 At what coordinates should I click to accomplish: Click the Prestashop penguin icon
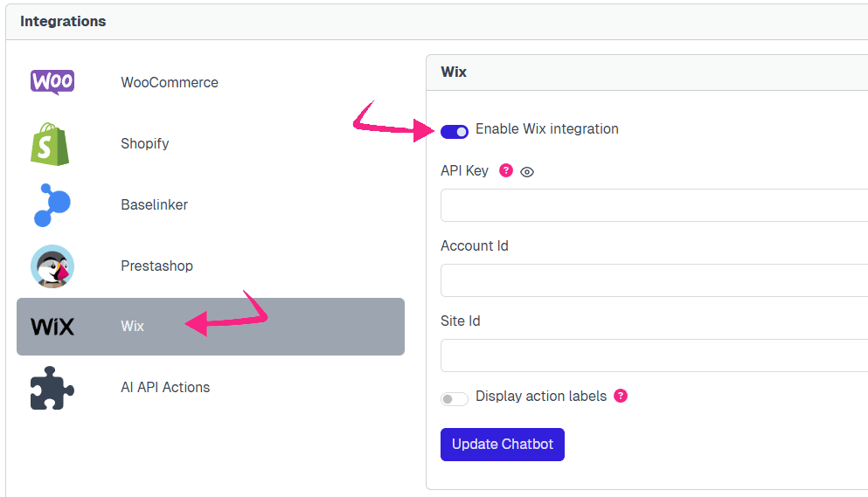[52, 266]
